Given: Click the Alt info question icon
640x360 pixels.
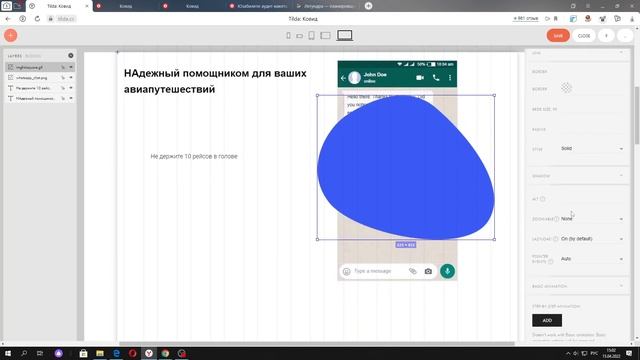Looking at the screenshot, I should pos(542,199).
